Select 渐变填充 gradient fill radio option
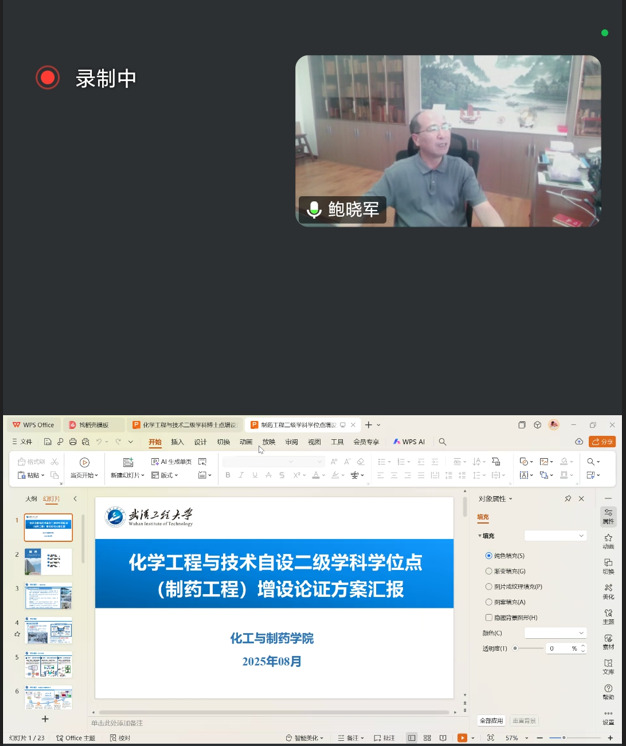 click(x=489, y=571)
